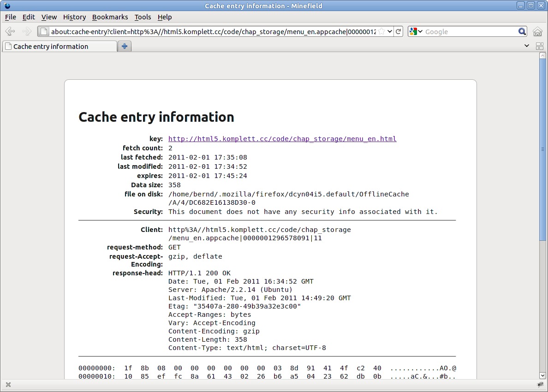Click the vertical scrollbar thumb
Viewport: 548px width, 392px height.
542,148
